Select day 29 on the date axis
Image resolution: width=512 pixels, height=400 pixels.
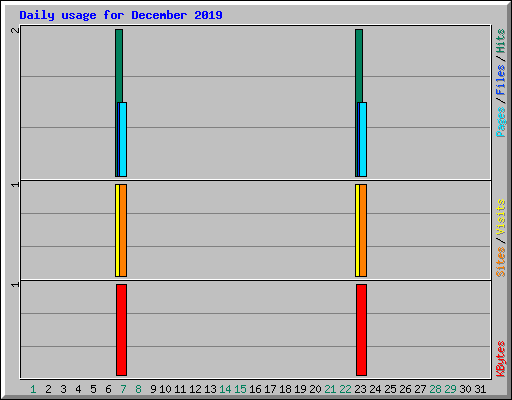(450, 389)
